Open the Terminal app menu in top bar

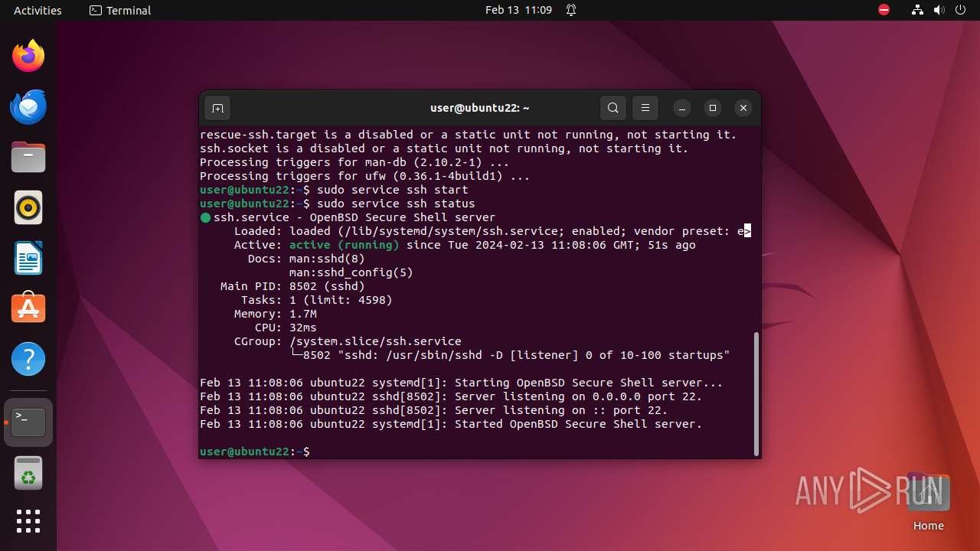click(x=120, y=10)
